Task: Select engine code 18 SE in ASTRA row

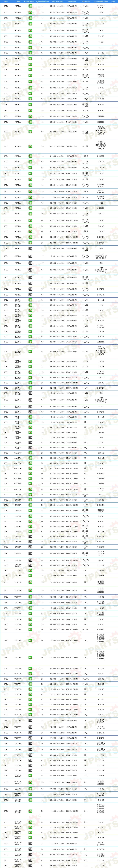Action: tap(101, 203)
